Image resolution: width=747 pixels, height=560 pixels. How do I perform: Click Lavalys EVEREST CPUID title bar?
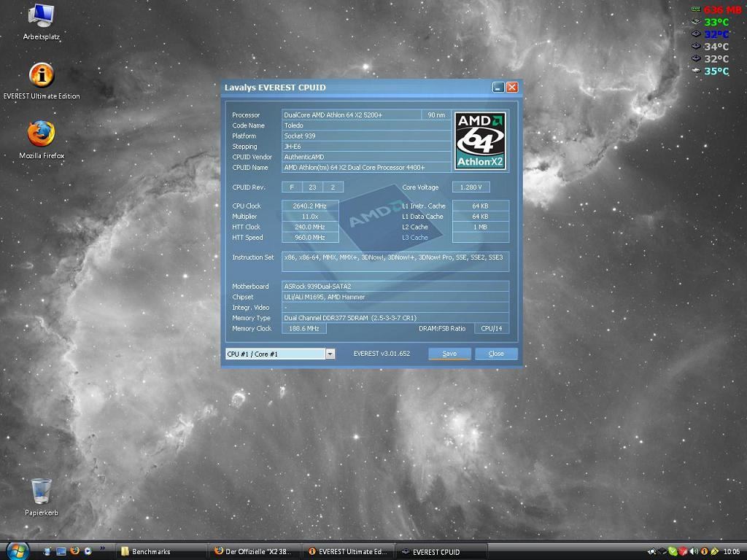point(357,87)
